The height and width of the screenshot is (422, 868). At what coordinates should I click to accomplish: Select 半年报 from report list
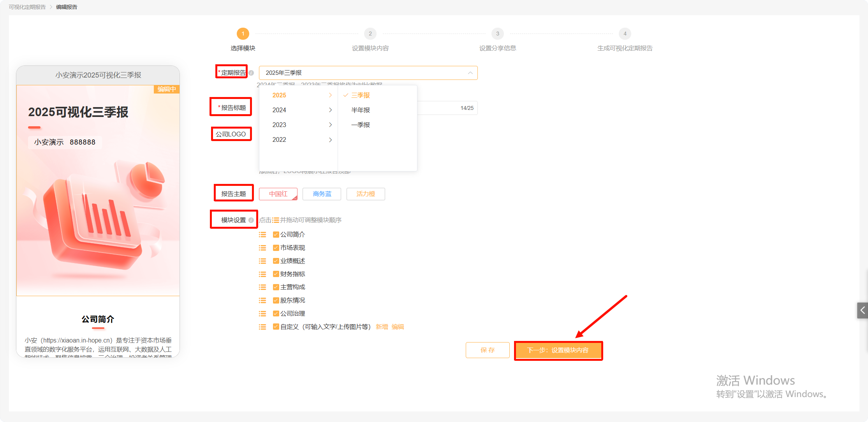pos(361,110)
